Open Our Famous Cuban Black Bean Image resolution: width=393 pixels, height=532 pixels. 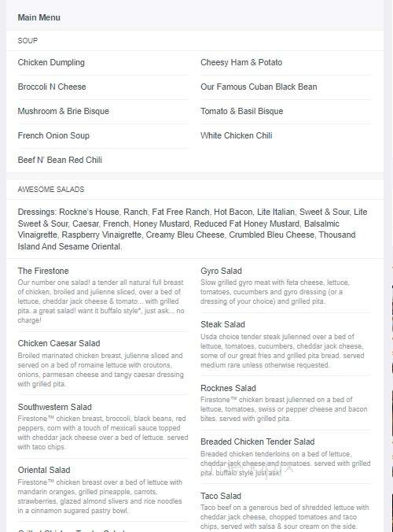(x=259, y=87)
